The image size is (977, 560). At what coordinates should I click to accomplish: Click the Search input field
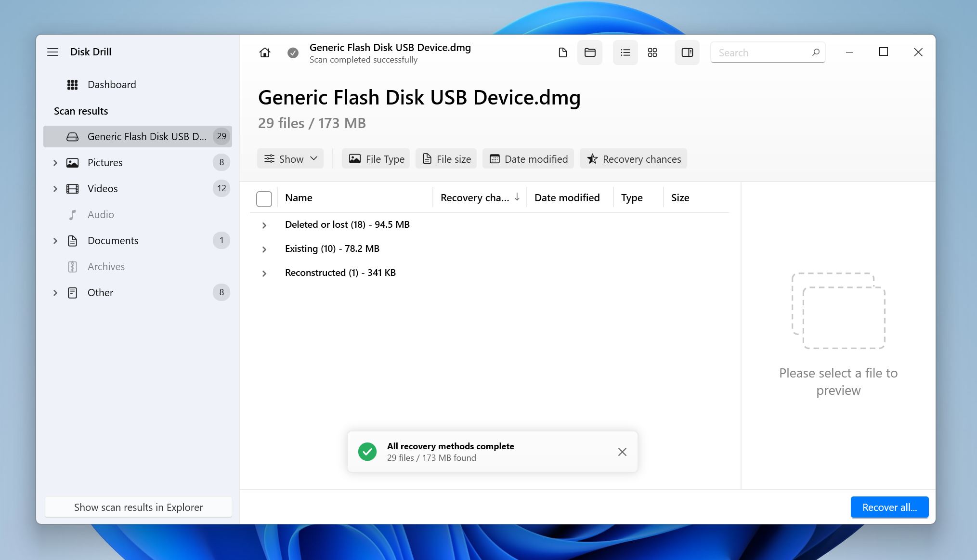click(768, 52)
